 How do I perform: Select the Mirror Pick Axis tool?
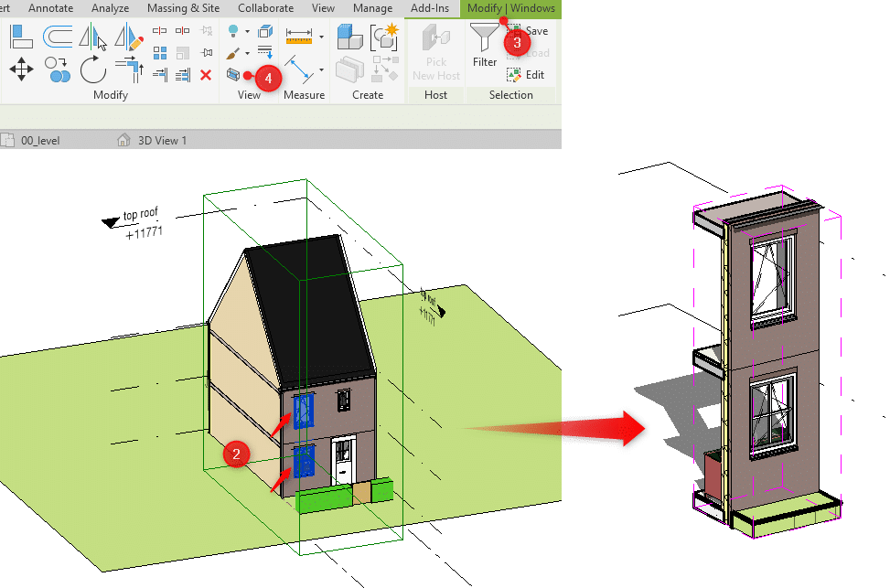point(91,35)
